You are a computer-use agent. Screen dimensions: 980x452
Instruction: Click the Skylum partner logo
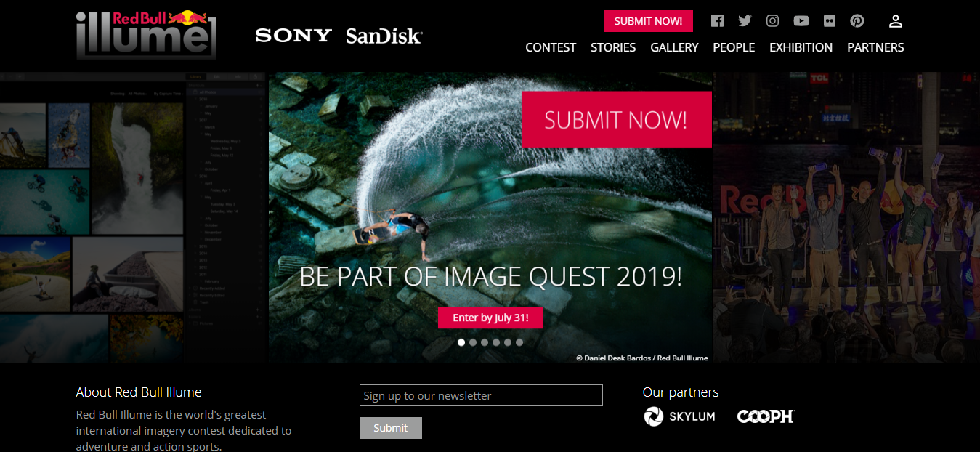[679, 416]
